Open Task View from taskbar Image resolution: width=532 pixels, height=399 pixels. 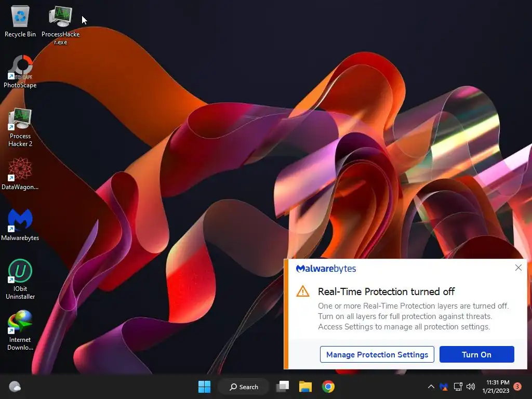[x=283, y=387]
